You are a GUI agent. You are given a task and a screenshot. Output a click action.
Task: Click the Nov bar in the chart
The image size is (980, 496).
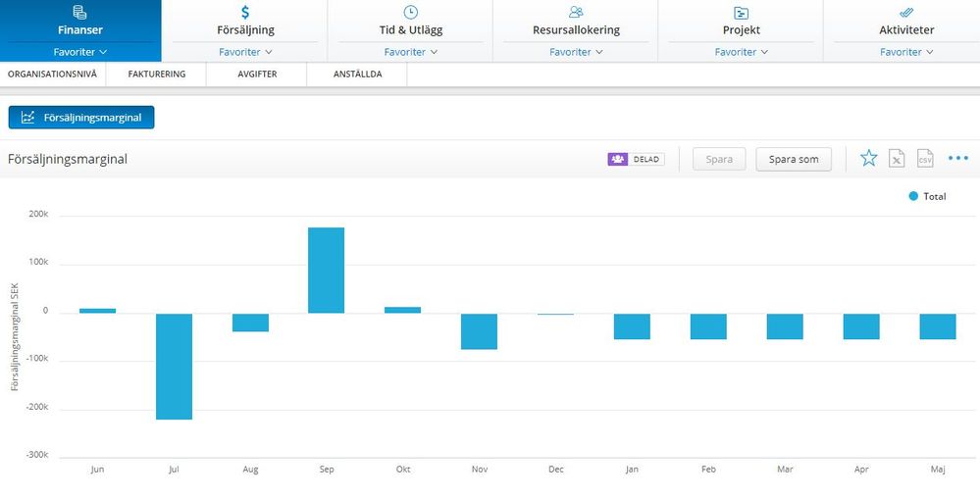pos(479,331)
